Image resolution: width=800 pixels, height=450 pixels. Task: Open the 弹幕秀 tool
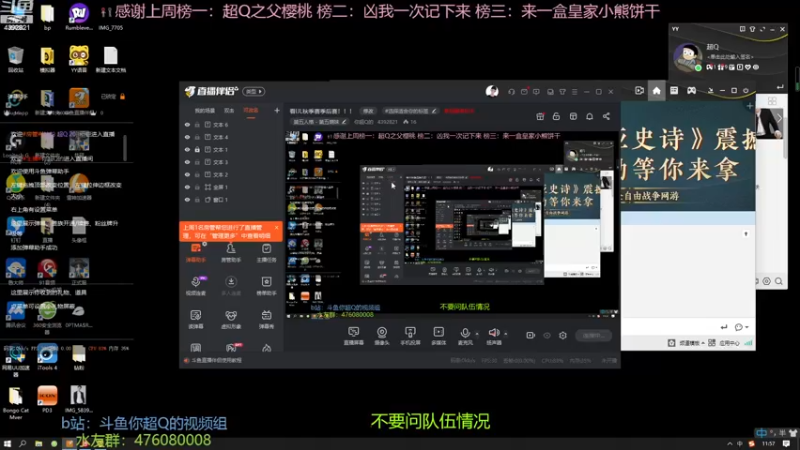[266, 319]
